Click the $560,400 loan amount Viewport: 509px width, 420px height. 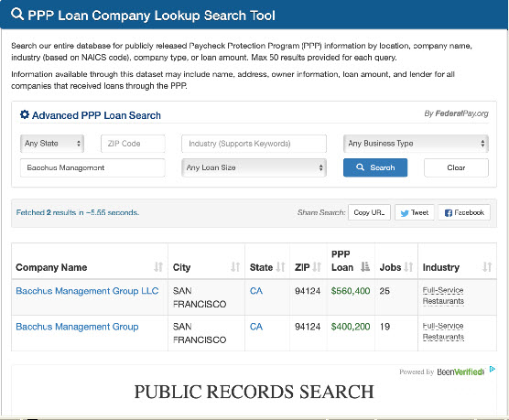pos(351,291)
